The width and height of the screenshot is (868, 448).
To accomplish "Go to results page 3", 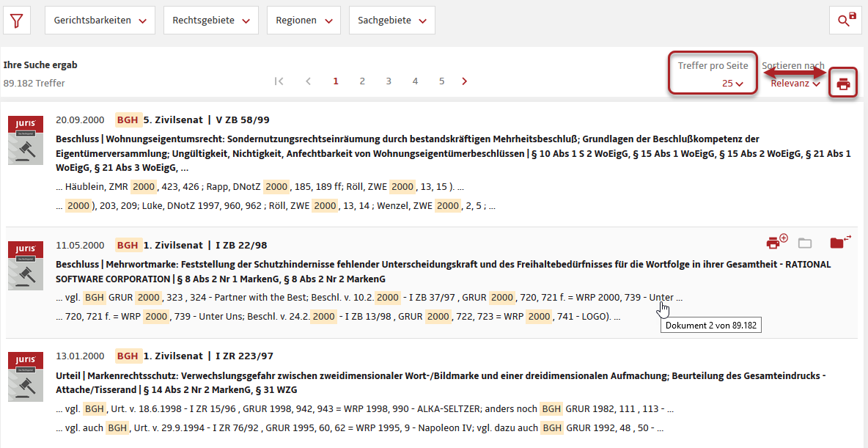I will (x=389, y=81).
